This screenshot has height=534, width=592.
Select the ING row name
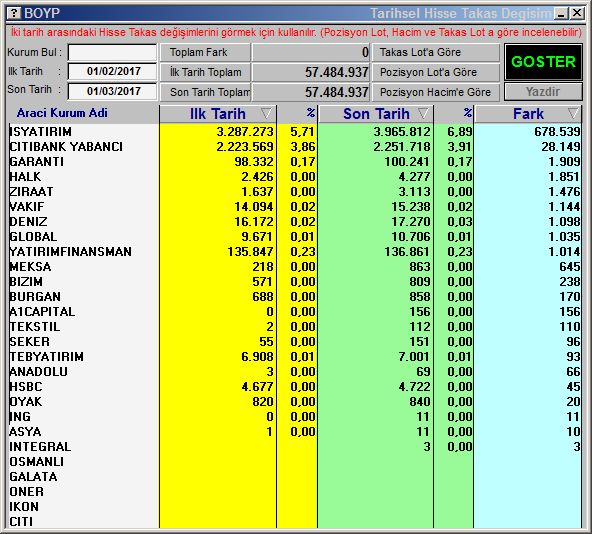20,417
